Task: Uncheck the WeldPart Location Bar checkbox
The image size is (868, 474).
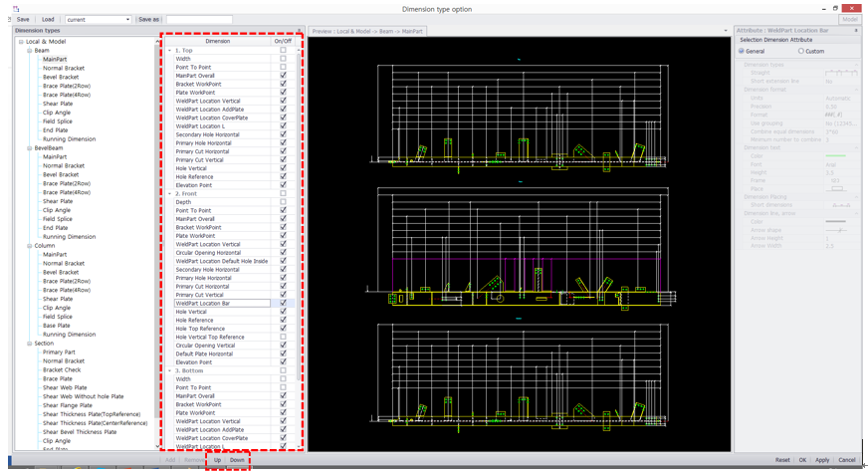Action: pyautogui.click(x=283, y=304)
